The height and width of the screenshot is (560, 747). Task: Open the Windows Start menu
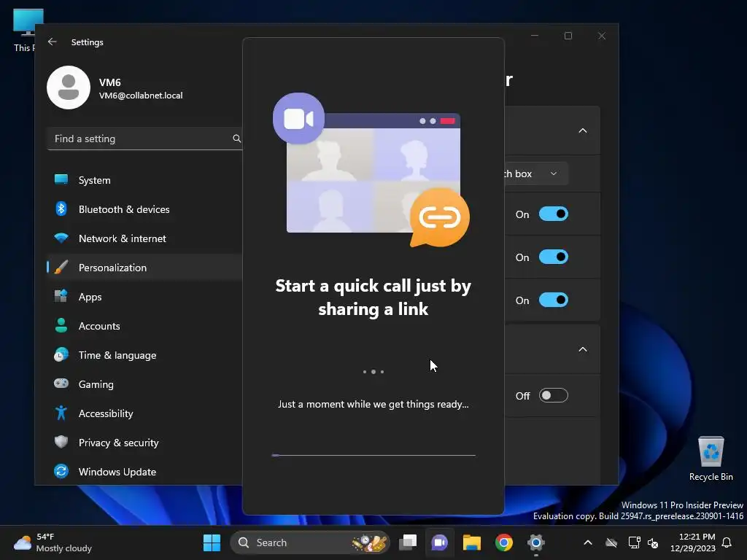[212, 542]
